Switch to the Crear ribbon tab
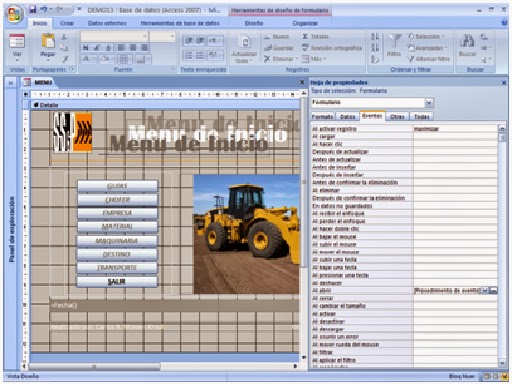Viewport: 512px width, 384px height. (x=67, y=23)
